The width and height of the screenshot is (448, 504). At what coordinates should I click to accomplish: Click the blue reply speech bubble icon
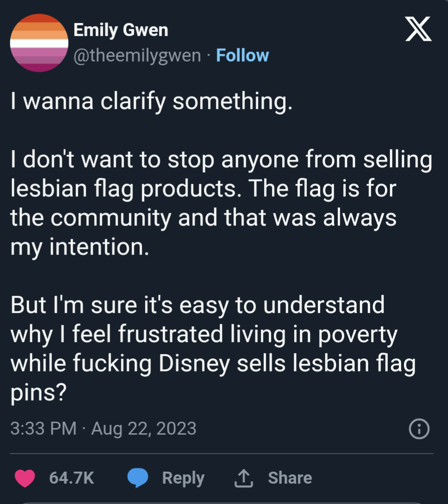(137, 478)
